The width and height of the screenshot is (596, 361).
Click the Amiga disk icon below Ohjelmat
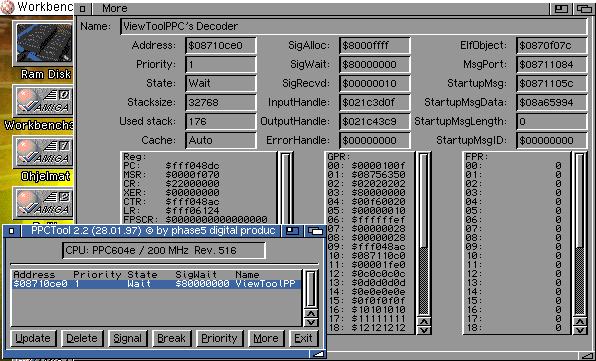[x=43, y=203]
